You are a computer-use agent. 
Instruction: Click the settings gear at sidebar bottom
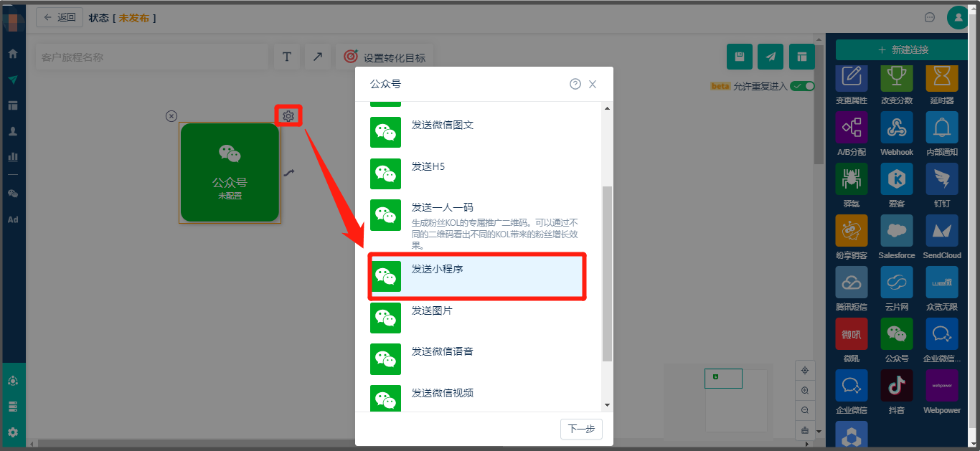click(x=12, y=432)
